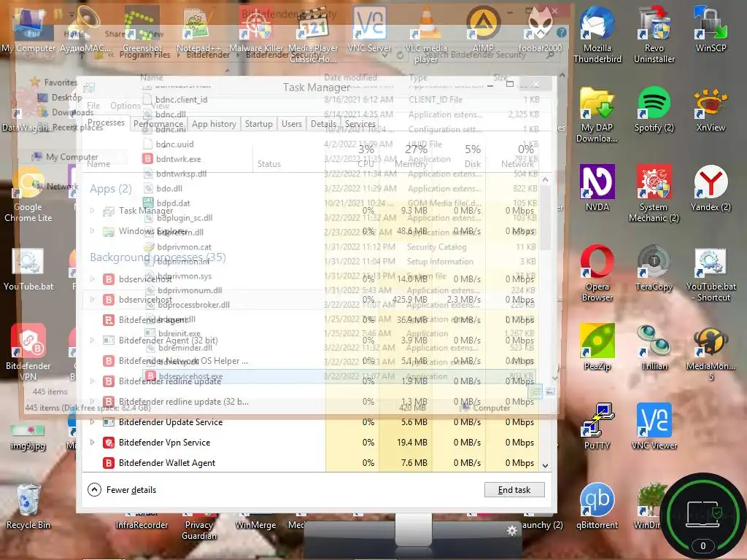Open the VNC Server desktop icon
The height and width of the screenshot is (560, 747).
(x=369, y=29)
